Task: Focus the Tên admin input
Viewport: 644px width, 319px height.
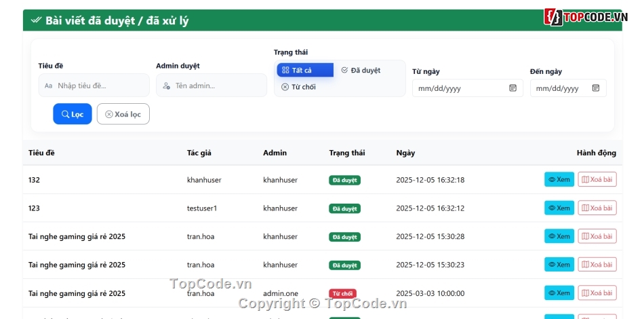Action: click(212, 86)
